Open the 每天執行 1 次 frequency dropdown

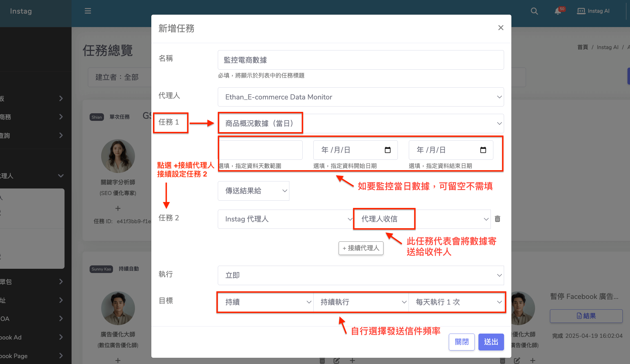(456, 302)
